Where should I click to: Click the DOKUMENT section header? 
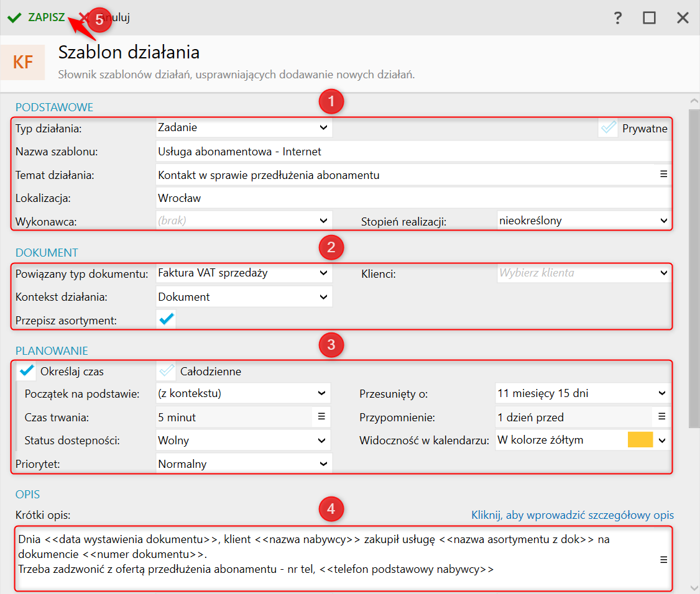47,253
